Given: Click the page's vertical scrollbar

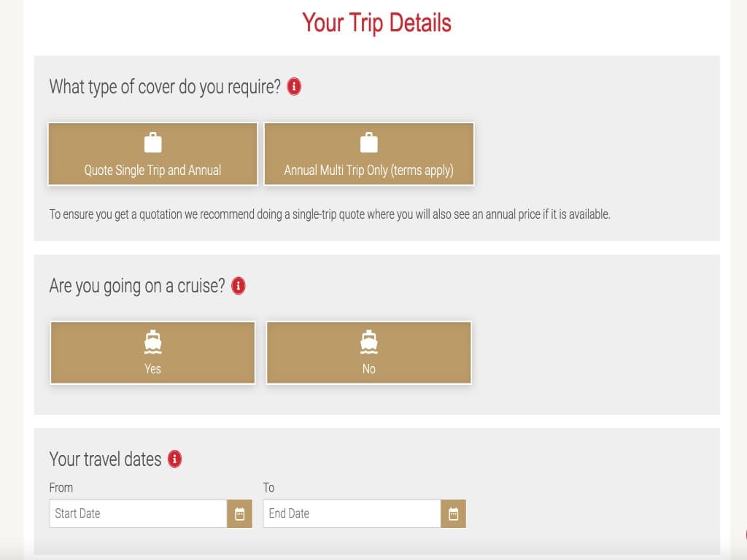Looking at the screenshot, I should 742,280.
